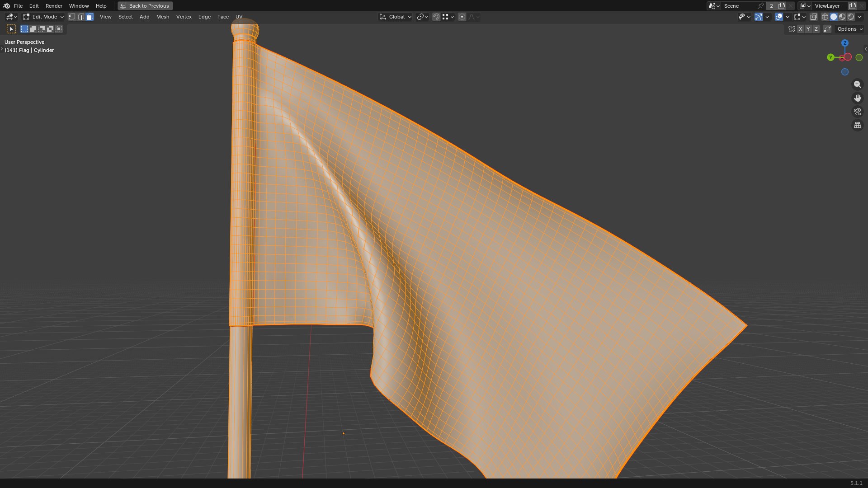This screenshot has height=488, width=868.
Task: Enable Z axis mirror
Action: pos(816,29)
